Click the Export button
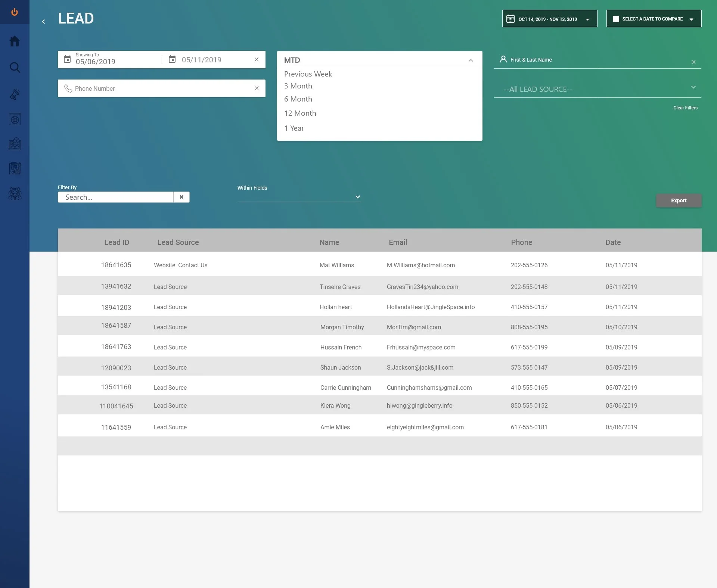This screenshot has width=717, height=588. click(679, 200)
